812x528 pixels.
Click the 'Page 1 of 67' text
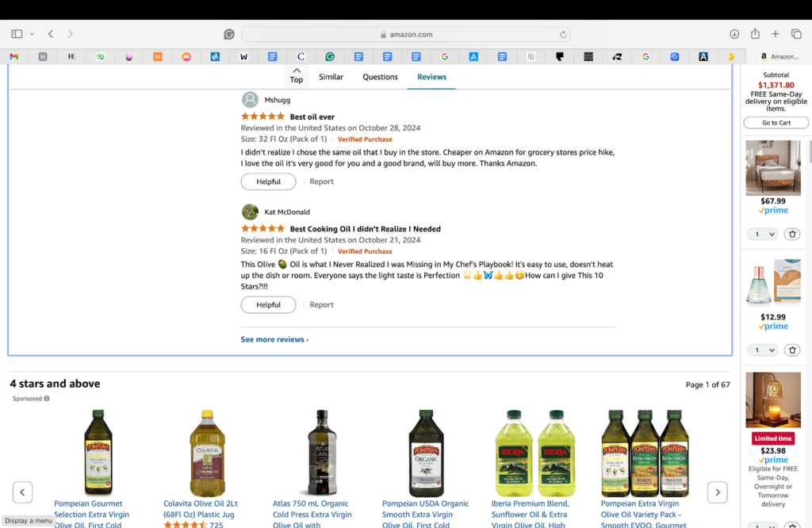pyautogui.click(x=708, y=385)
